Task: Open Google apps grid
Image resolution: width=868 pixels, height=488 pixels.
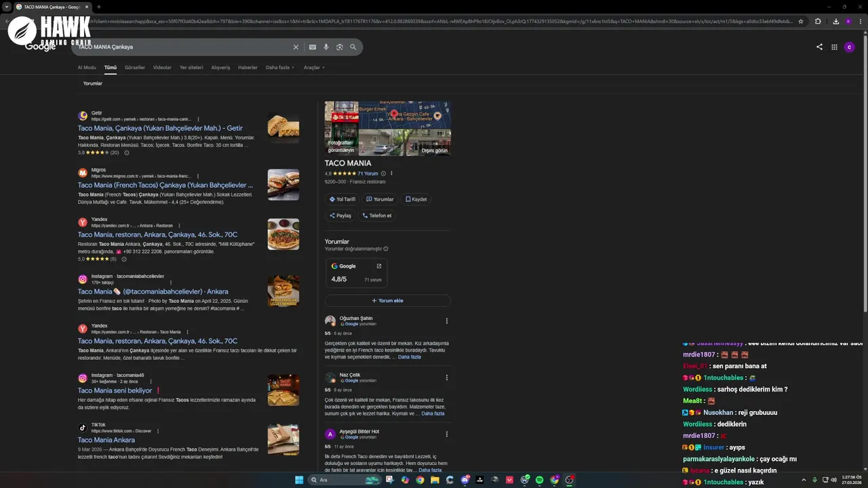Action: coord(834,47)
